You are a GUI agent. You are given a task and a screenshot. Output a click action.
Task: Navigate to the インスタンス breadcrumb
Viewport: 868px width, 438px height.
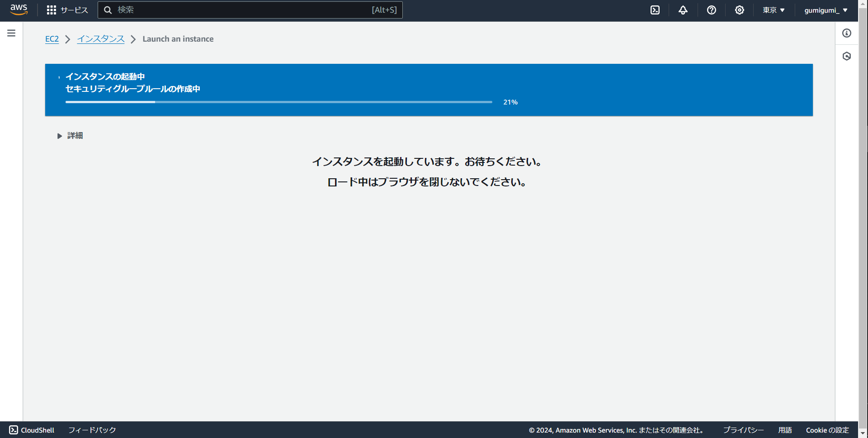pyautogui.click(x=100, y=39)
